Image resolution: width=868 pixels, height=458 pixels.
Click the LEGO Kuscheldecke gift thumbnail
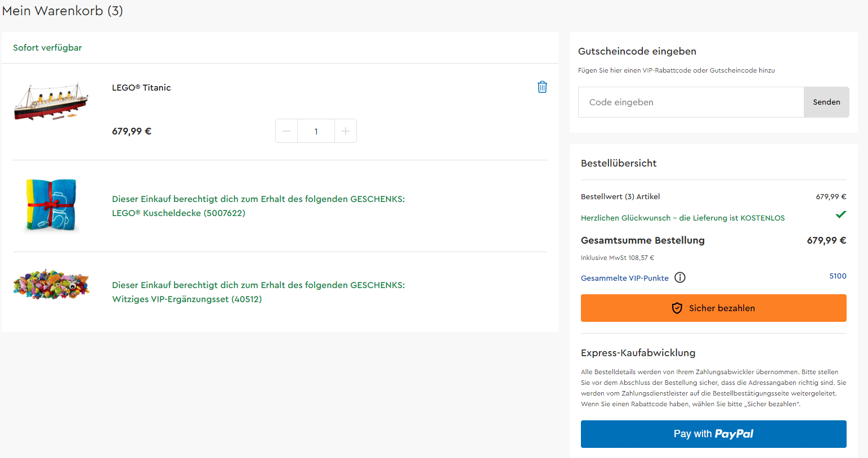tap(51, 205)
